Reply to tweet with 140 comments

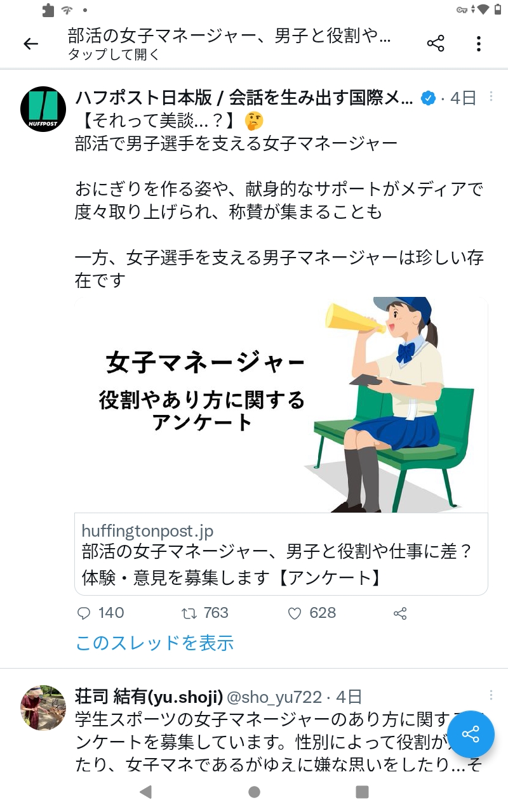[100, 613]
